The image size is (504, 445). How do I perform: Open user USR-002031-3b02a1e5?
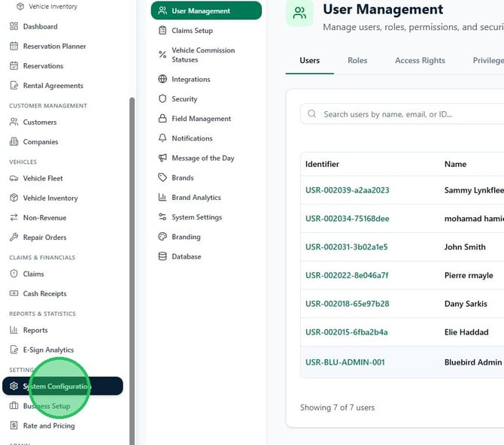coord(347,247)
